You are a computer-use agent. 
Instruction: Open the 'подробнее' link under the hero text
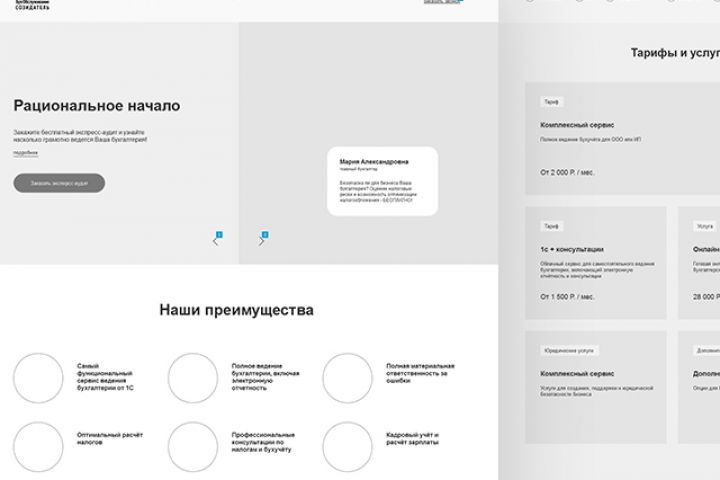[x=26, y=152]
